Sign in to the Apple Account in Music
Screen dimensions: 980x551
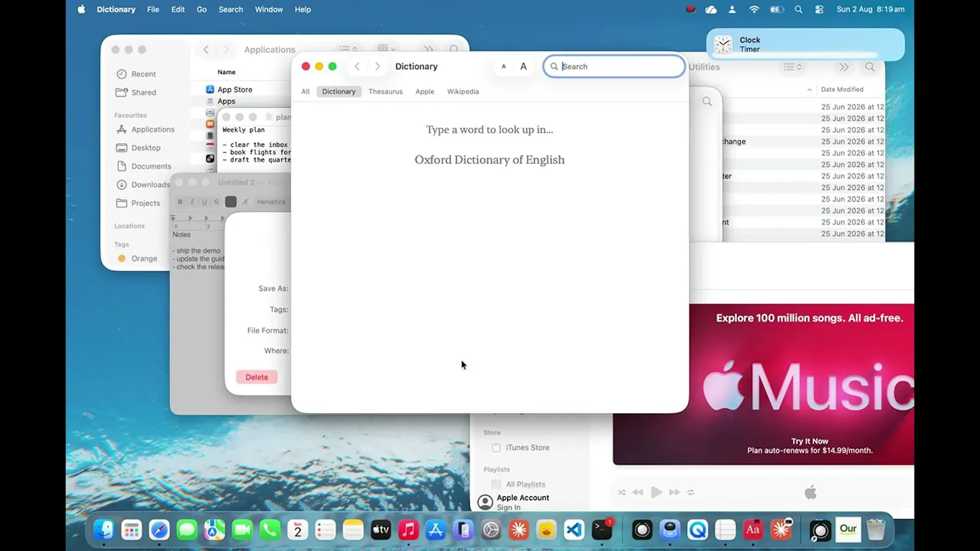pos(513,503)
